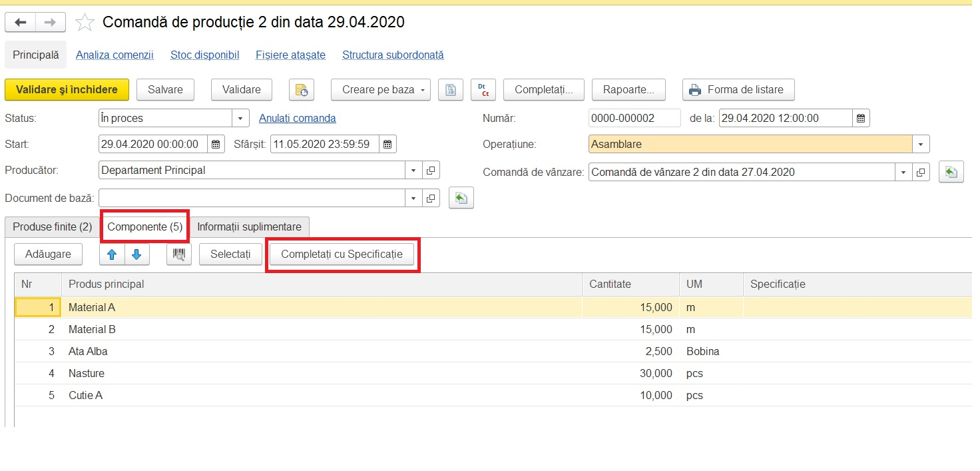The width and height of the screenshot is (980, 471).
Task: Expand the Status dropdown
Action: pyautogui.click(x=240, y=119)
